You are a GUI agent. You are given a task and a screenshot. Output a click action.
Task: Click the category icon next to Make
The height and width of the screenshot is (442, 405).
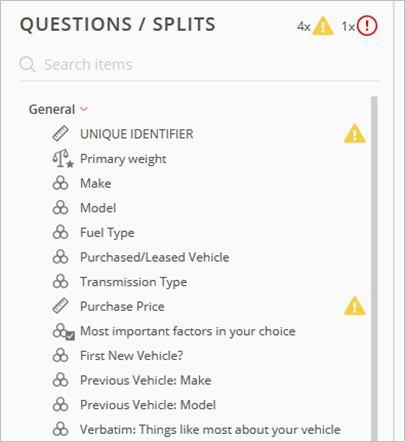point(61,183)
